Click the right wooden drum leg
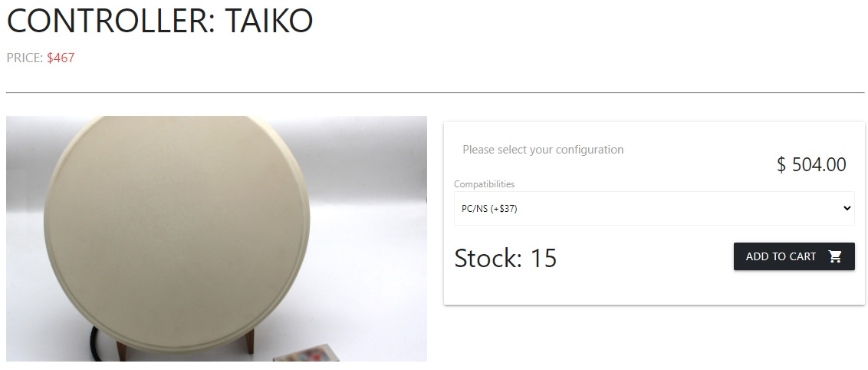Image resolution: width=868 pixels, height=370 pixels. coord(249,341)
